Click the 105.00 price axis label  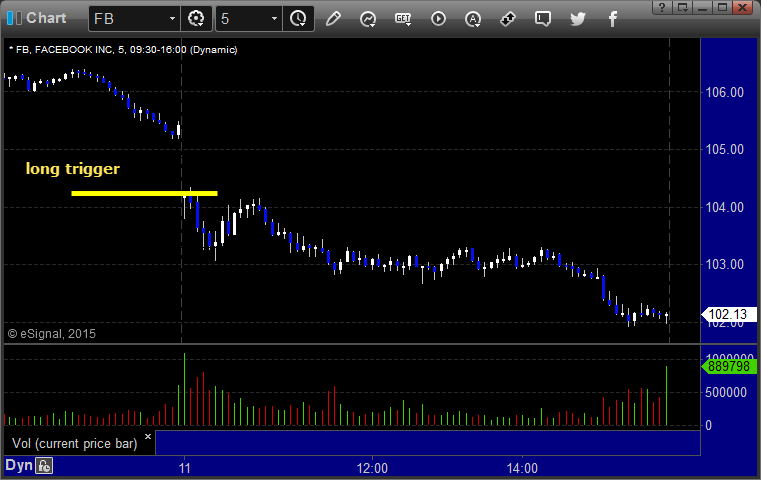point(725,149)
